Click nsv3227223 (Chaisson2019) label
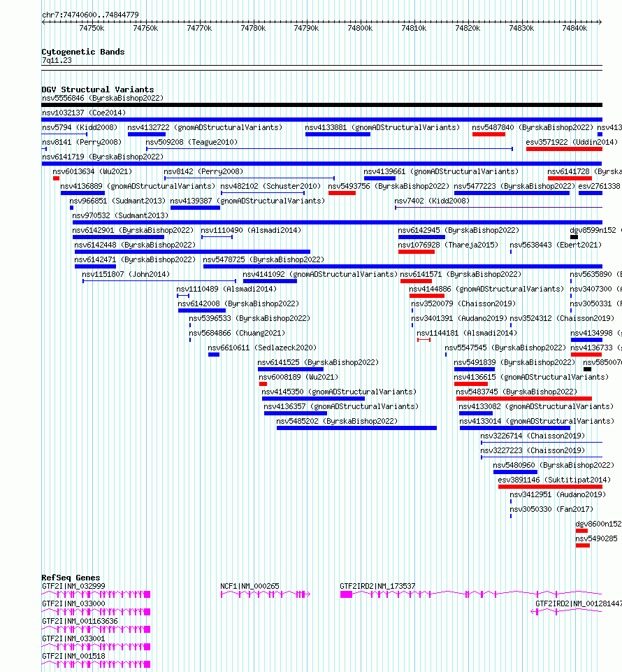Screen dimensions: 622x672 (533, 450)
